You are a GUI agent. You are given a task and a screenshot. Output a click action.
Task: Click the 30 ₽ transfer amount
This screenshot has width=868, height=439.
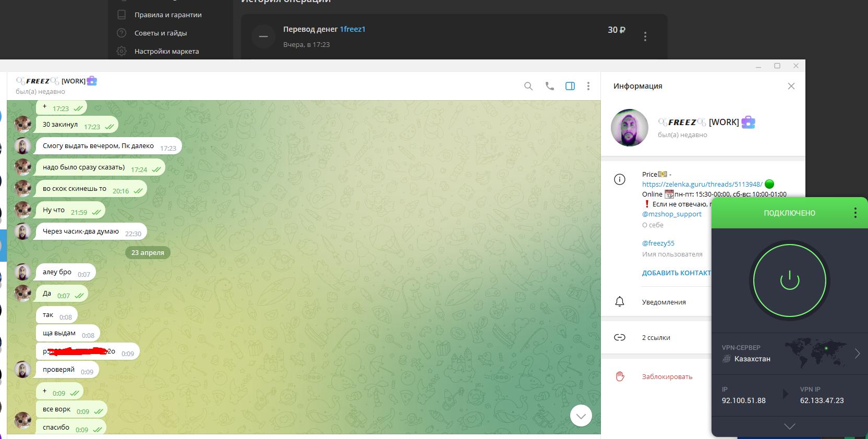point(617,30)
